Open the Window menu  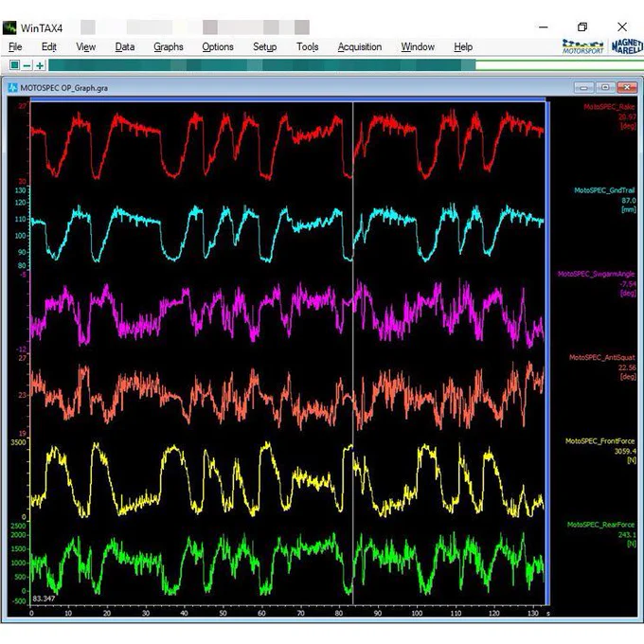(x=418, y=46)
